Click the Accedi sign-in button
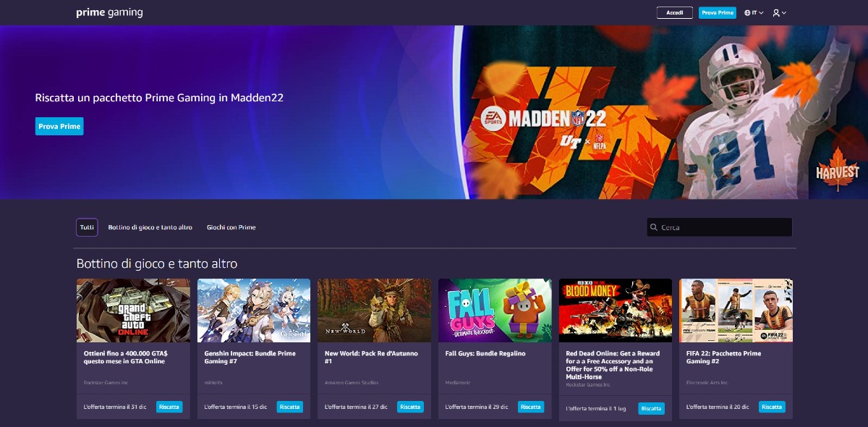 pos(675,12)
